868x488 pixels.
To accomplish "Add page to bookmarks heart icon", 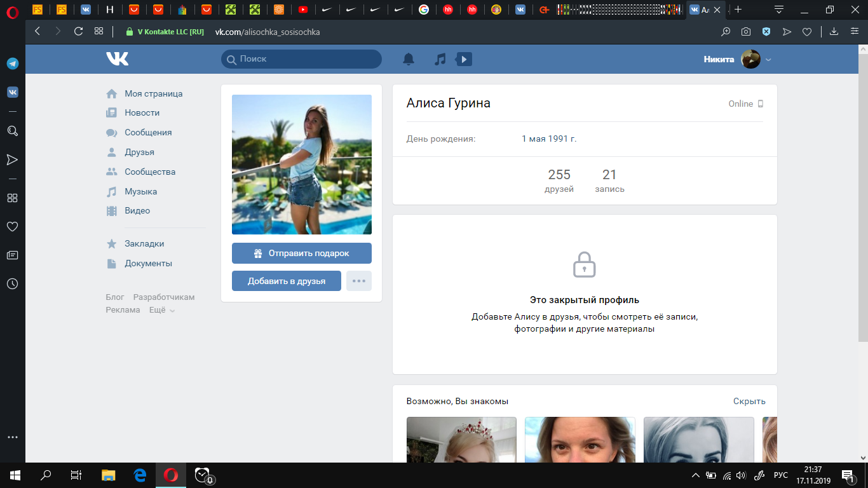I will tap(807, 31).
